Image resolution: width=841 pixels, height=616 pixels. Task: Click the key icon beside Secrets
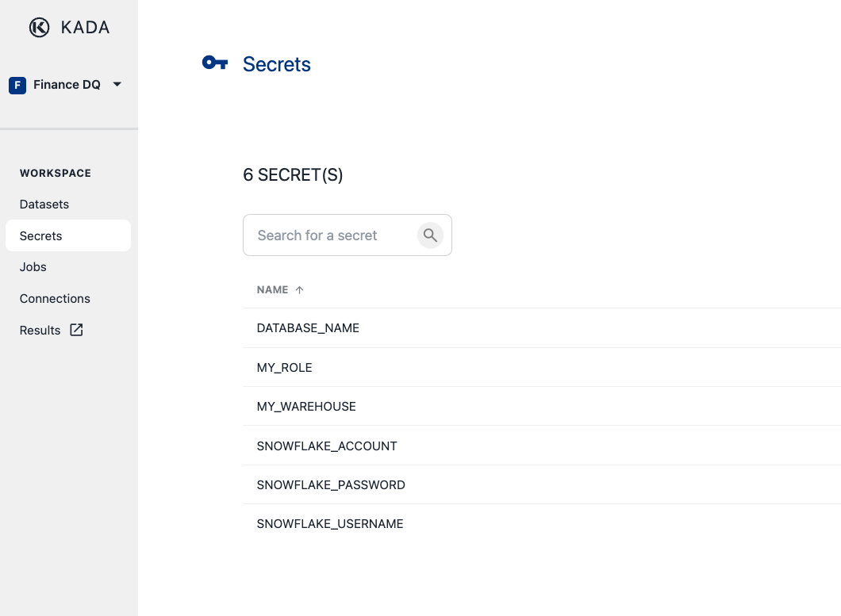coord(215,63)
